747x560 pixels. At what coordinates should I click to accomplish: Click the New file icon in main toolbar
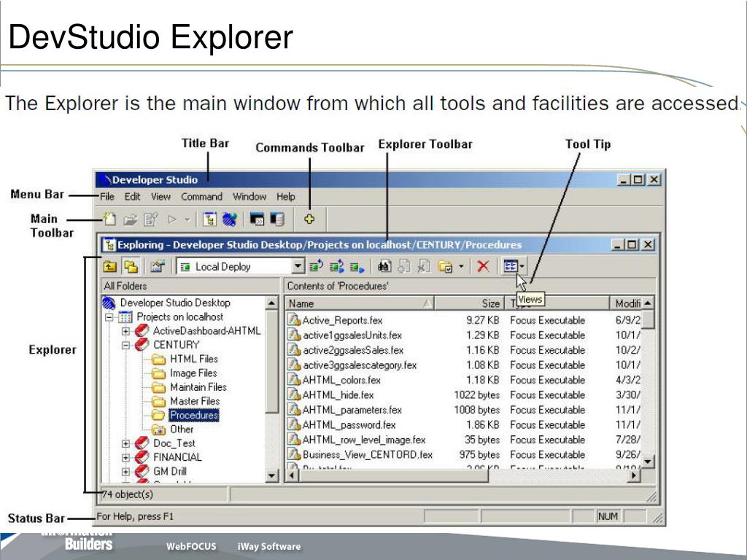pos(110,219)
